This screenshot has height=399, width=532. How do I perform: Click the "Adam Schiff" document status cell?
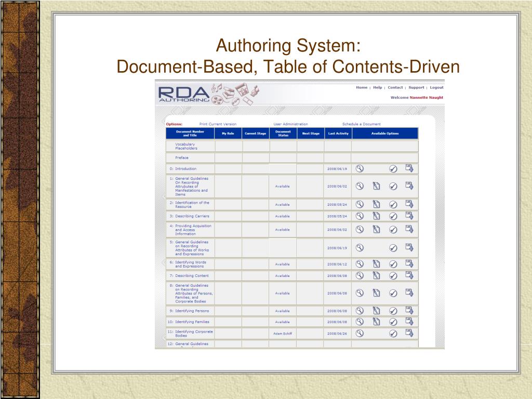[x=283, y=334]
